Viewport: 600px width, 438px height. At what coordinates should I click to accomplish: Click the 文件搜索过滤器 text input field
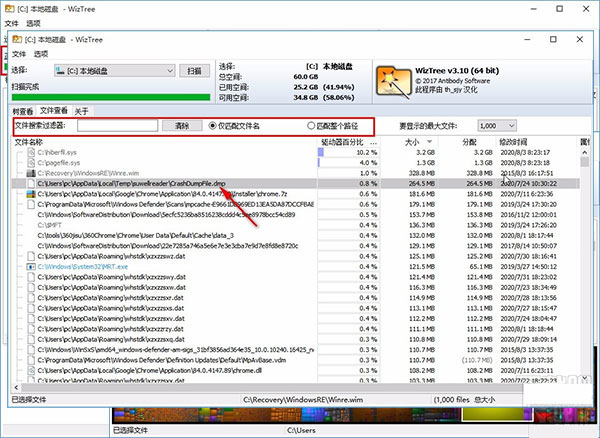[x=117, y=125]
